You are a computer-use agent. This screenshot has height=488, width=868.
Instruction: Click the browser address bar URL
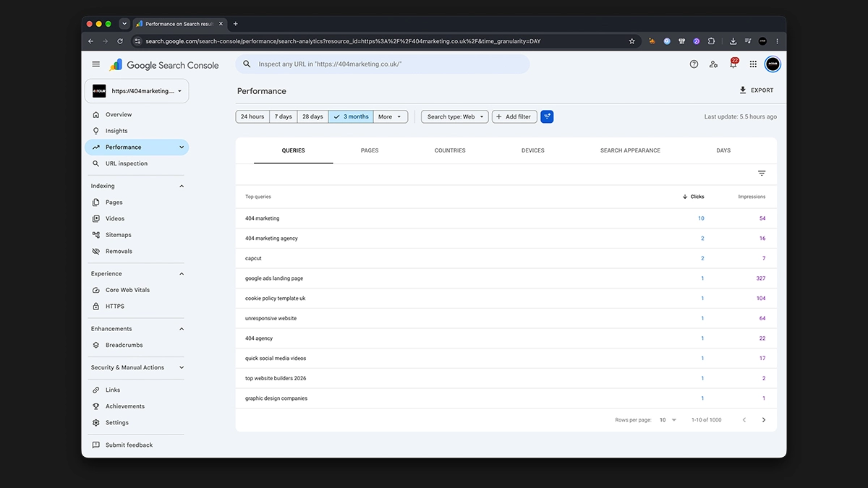(343, 41)
